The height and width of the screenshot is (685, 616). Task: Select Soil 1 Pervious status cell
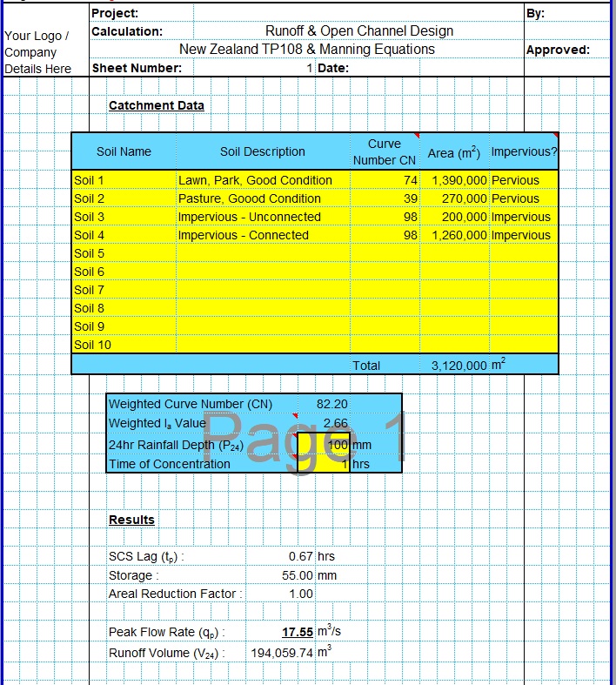[x=522, y=180]
